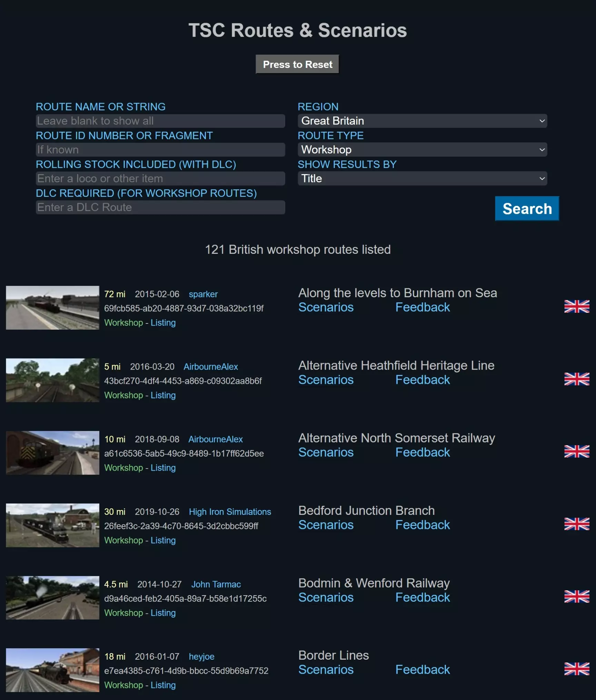Click the Bedford Junction Branch title
The height and width of the screenshot is (700, 596).
pos(366,510)
